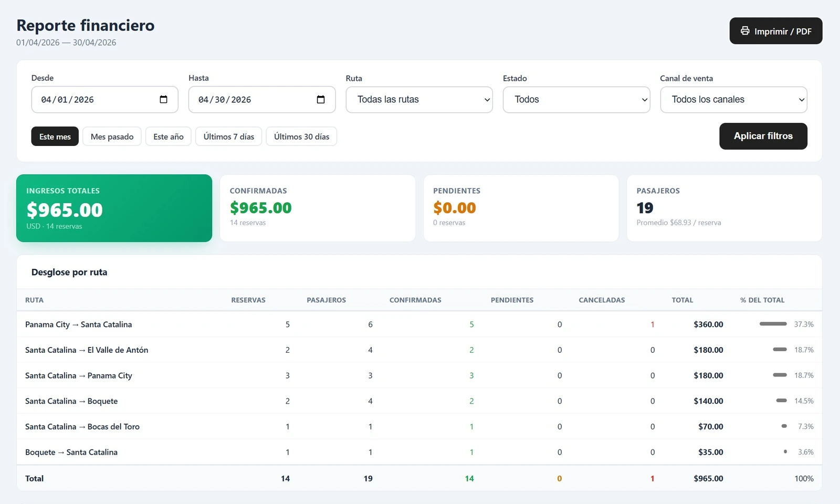840x504 pixels.
Task: Click the 'Reservas' column header
Action: [x=248, y=300]
